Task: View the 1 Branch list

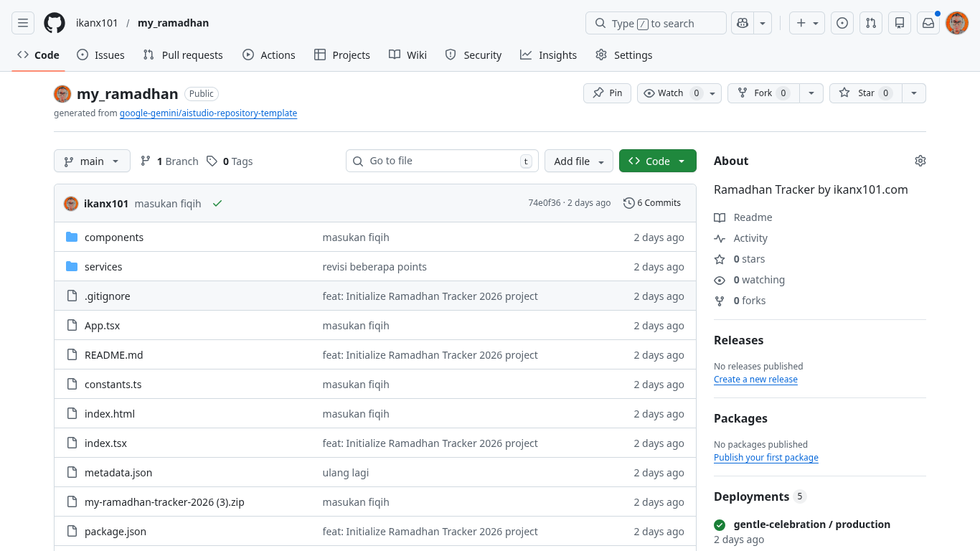Action: pyautogui.click(x=169, y=161)
